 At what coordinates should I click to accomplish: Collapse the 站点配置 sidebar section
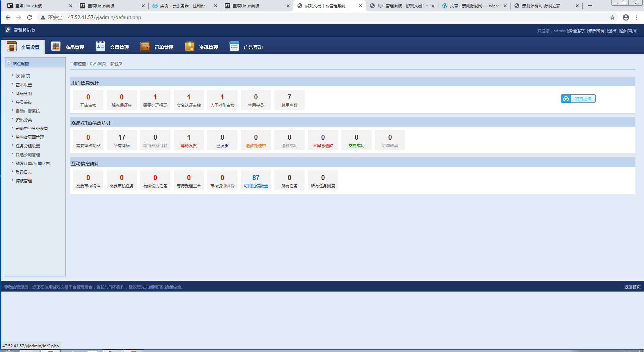click(x=9, y=63)
